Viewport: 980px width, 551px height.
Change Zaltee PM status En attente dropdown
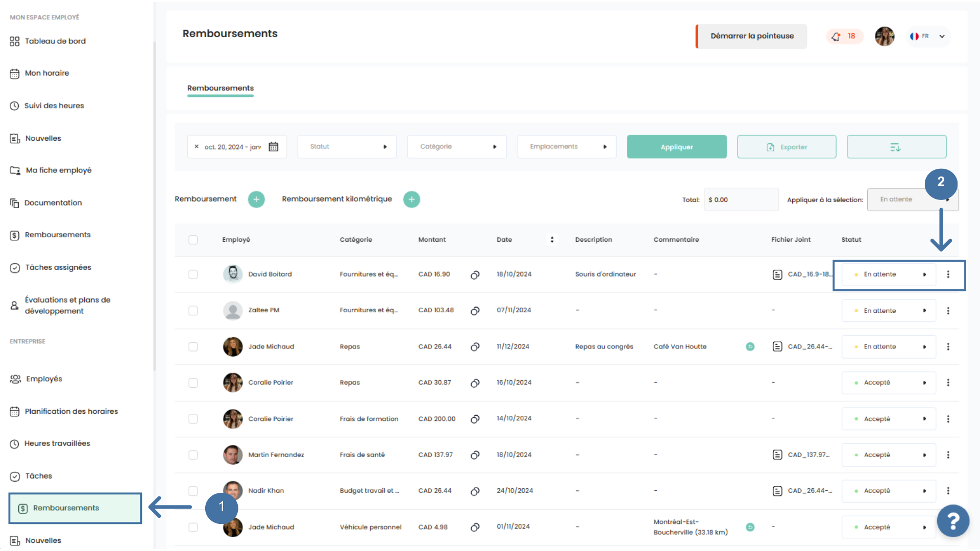[x=889, y=311]
